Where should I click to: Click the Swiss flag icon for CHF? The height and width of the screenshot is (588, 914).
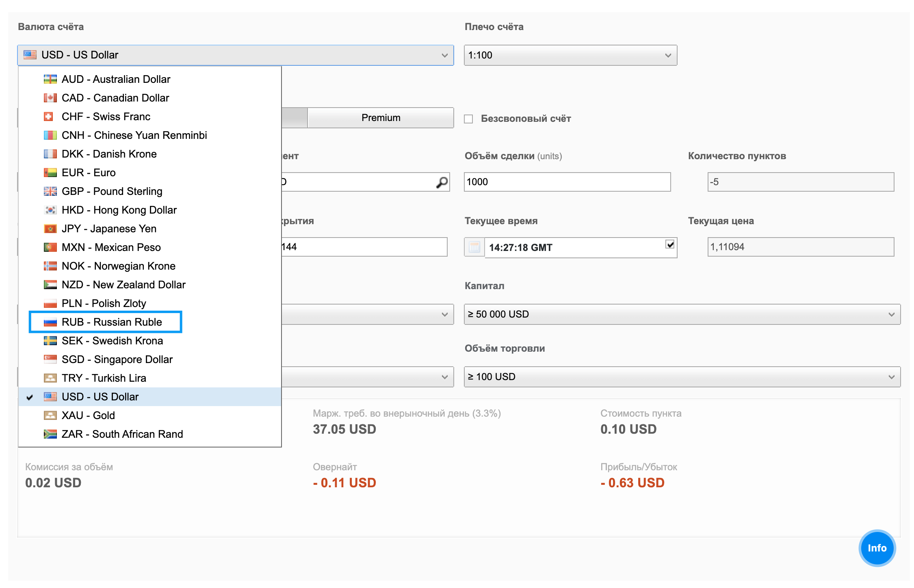click(x=49, y=117)
